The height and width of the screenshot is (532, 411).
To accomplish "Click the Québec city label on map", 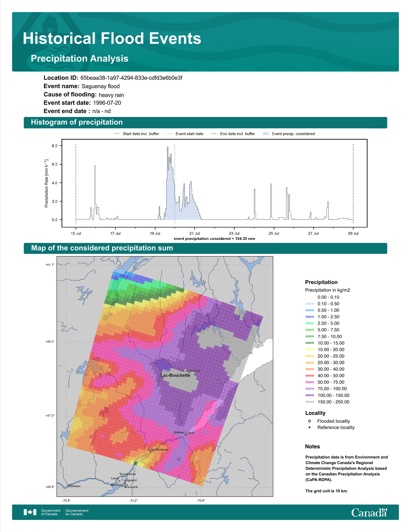I will 179,432.
